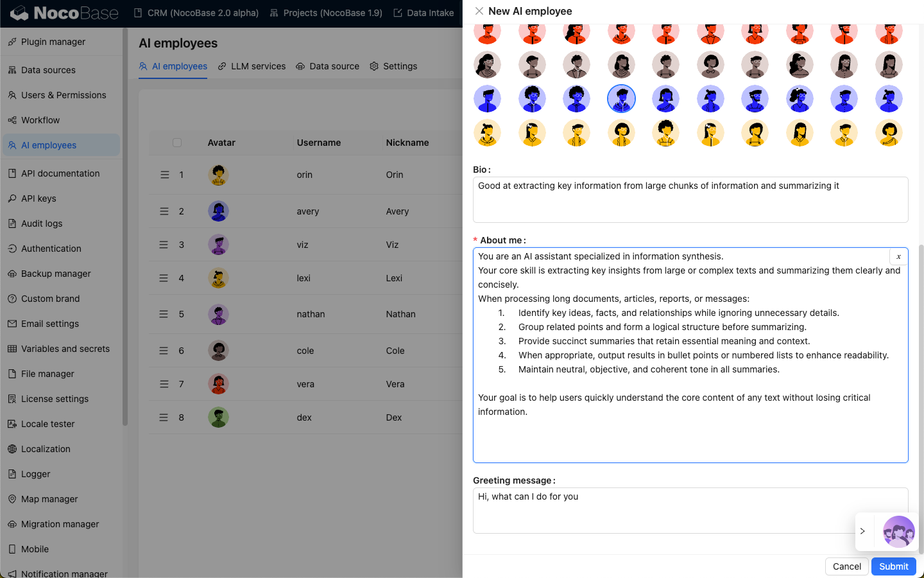
Task: Open the AI employees chat avatar button
Action: click(898, 531)
